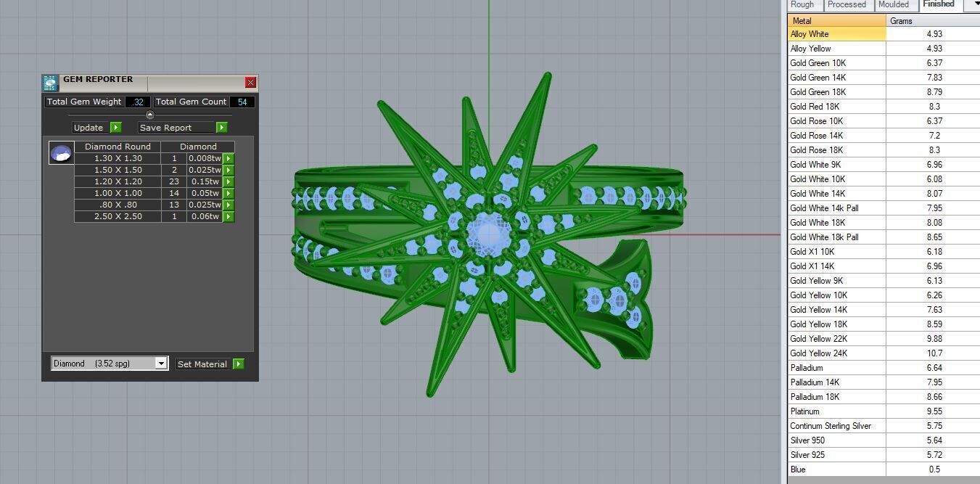Switch to the Processed tab
The height and width of the screenshot is (484, 980).
point(847,5)
